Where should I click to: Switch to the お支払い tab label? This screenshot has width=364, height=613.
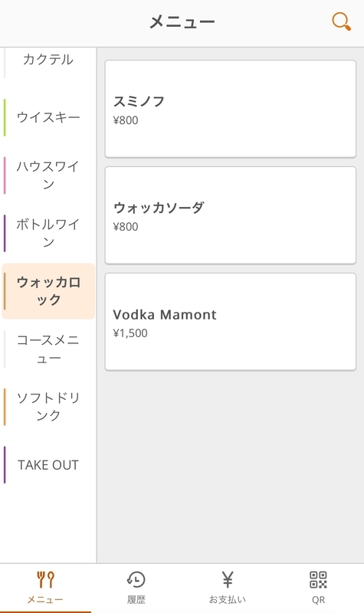227,600
